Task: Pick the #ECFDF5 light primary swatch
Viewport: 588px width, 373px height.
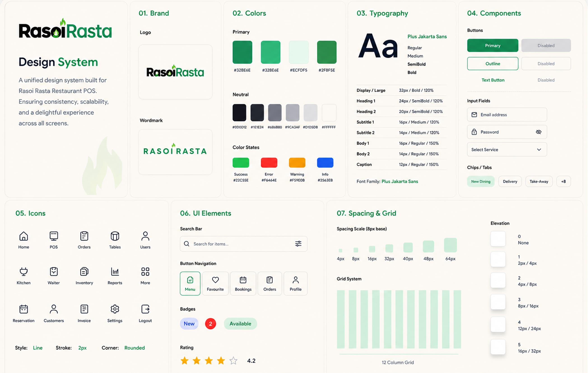Action: click(x=299, y=52)
